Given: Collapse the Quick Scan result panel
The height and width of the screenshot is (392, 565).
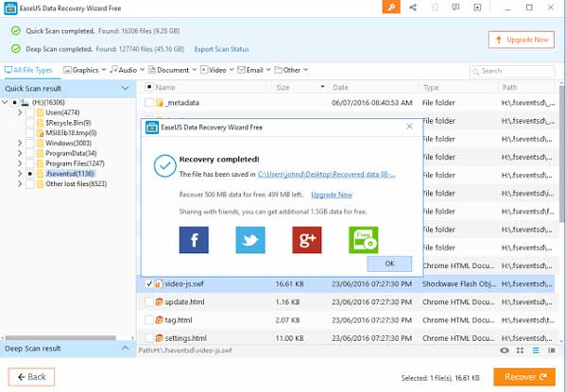Looking at the screenshot, I should 125,88.
